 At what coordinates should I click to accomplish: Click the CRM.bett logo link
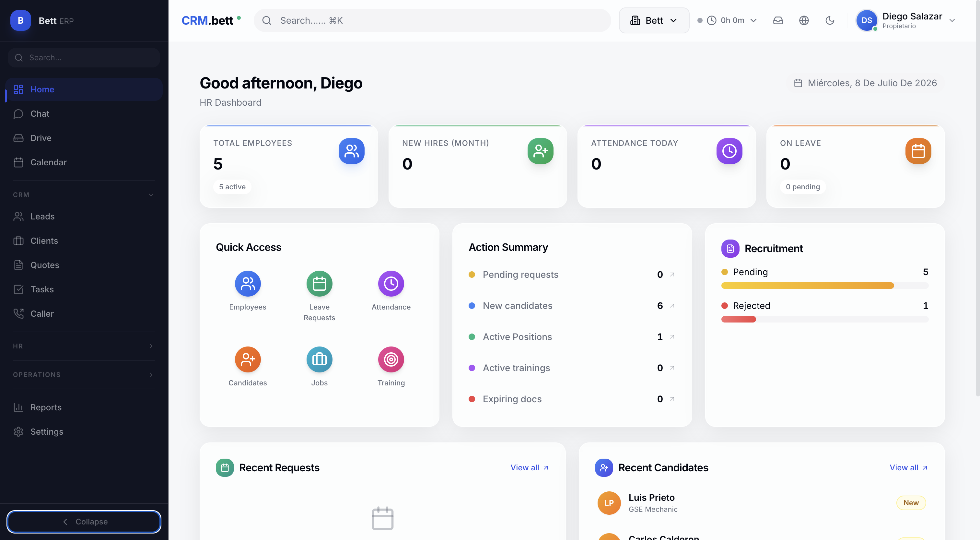click(207, 20)
